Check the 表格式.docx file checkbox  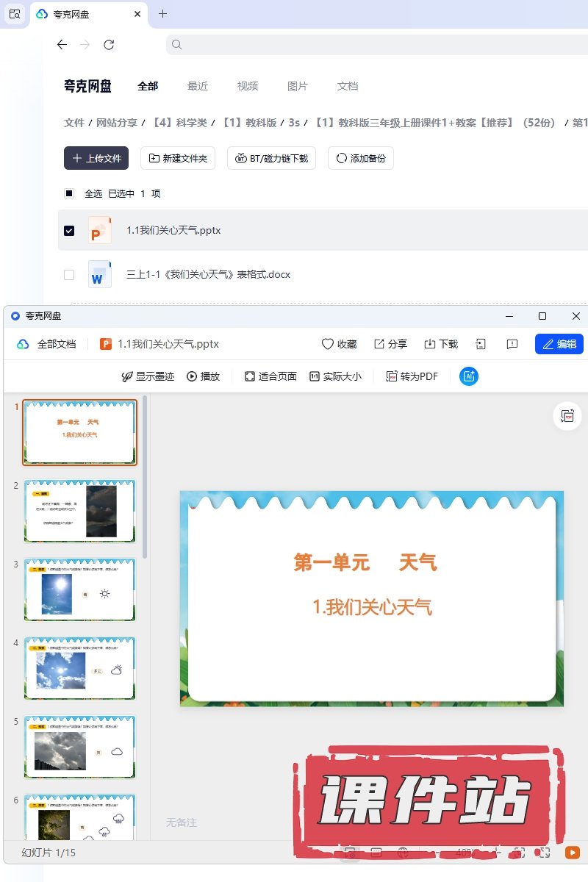[69, 275]
